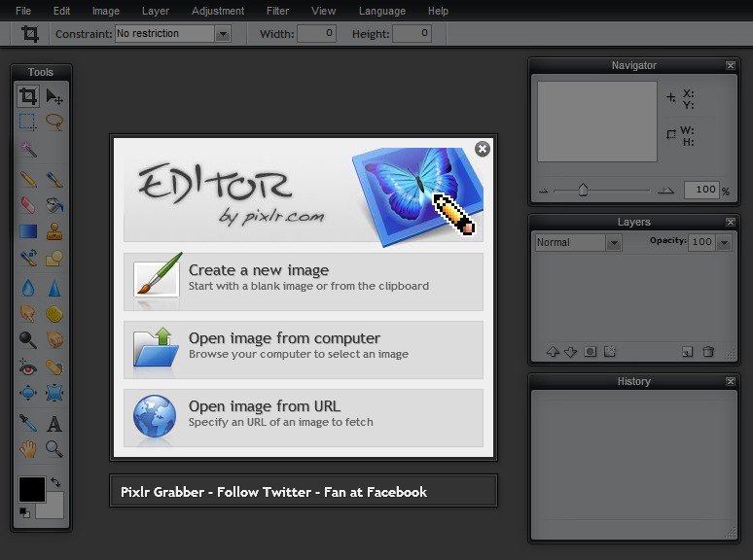Pick the Gradient tool
The height and width of the screenshot is (560, 753).
28,231
